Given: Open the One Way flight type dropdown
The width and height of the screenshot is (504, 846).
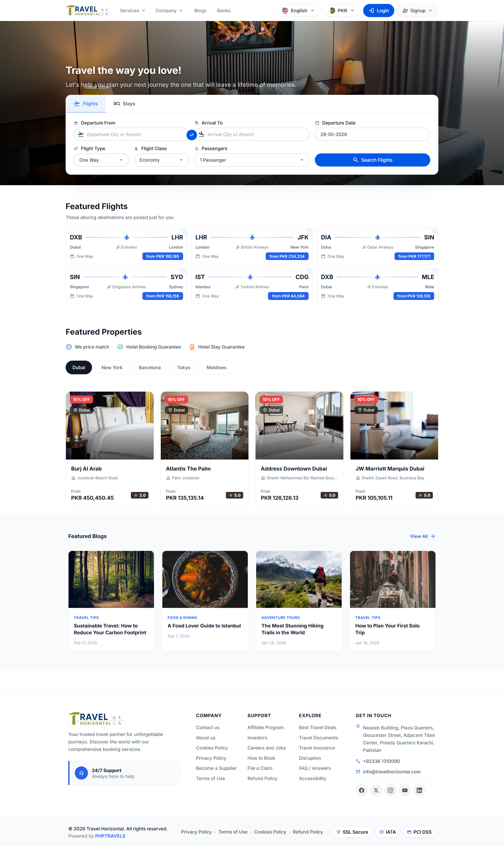Looking at the screenshot, I should [x=101, y=160].
